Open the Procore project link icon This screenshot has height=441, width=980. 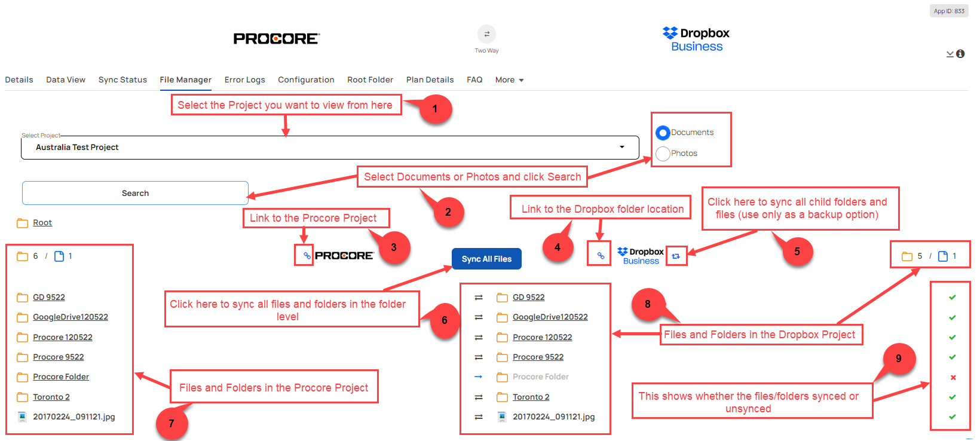click(x=307, y=256)
